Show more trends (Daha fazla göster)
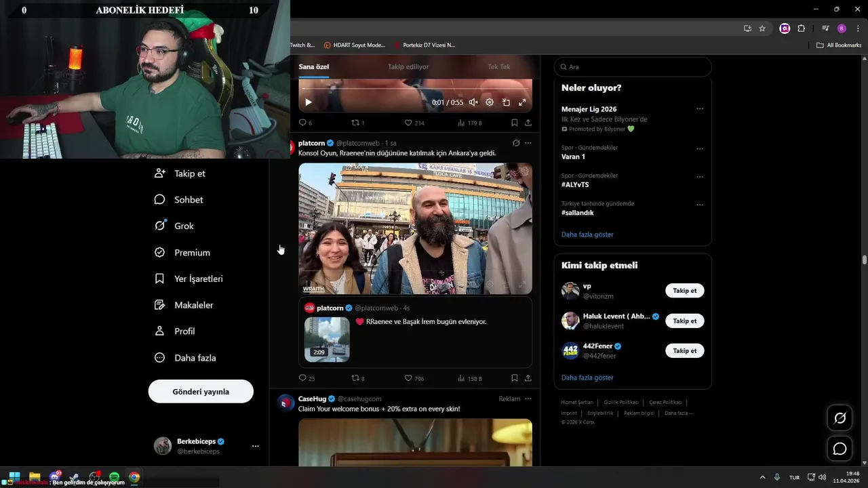This screenshot has height=488, width=868. 587,235
